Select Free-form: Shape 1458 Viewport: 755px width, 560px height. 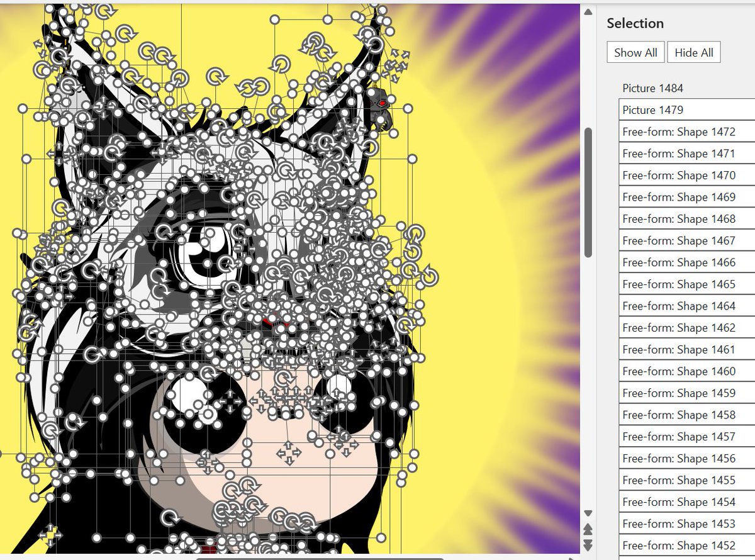(687, 415)
